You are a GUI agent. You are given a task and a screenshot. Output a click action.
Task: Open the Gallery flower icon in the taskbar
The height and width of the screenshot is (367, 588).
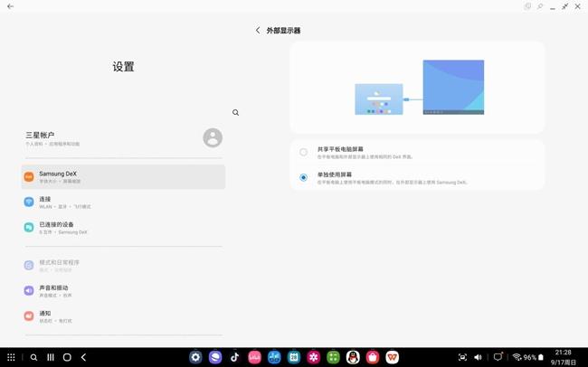point(314,357)
